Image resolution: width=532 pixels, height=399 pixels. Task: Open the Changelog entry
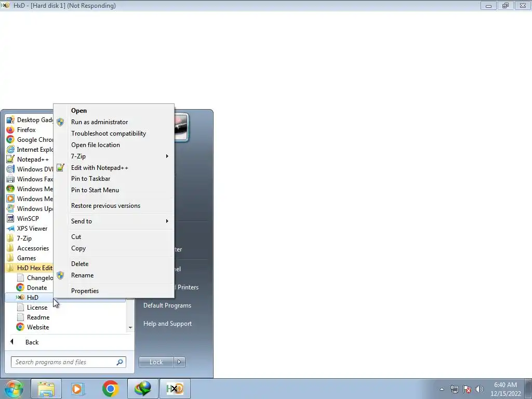pos(34,277)
